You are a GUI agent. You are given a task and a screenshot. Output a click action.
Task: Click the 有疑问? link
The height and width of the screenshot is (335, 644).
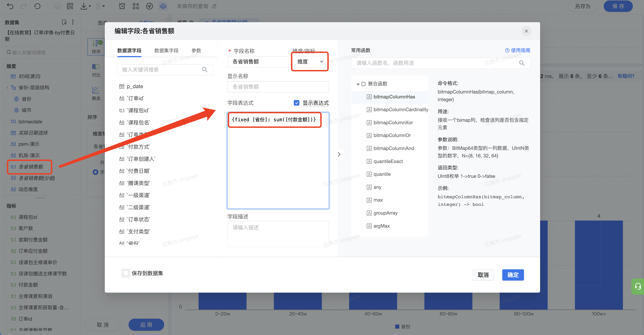[626, 76]
